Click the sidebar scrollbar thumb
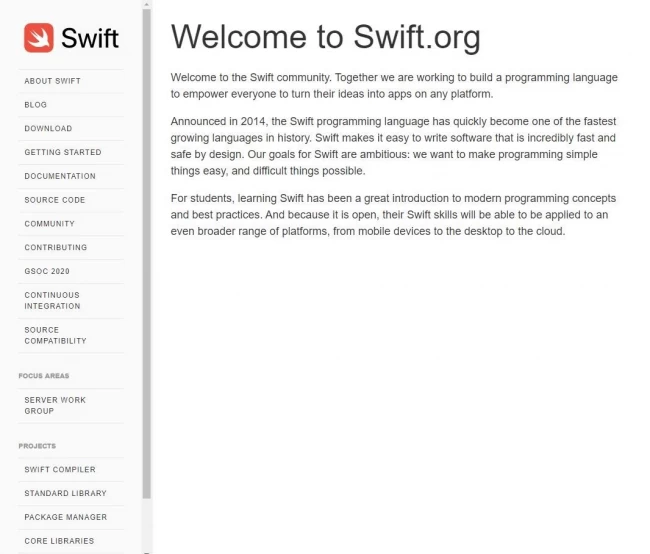 147,254
